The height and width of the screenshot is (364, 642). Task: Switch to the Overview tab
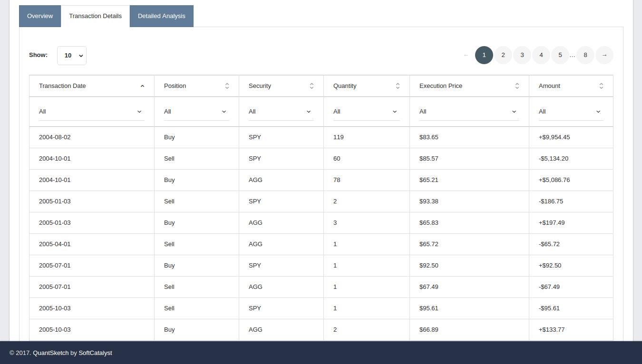tap(40, 16)
